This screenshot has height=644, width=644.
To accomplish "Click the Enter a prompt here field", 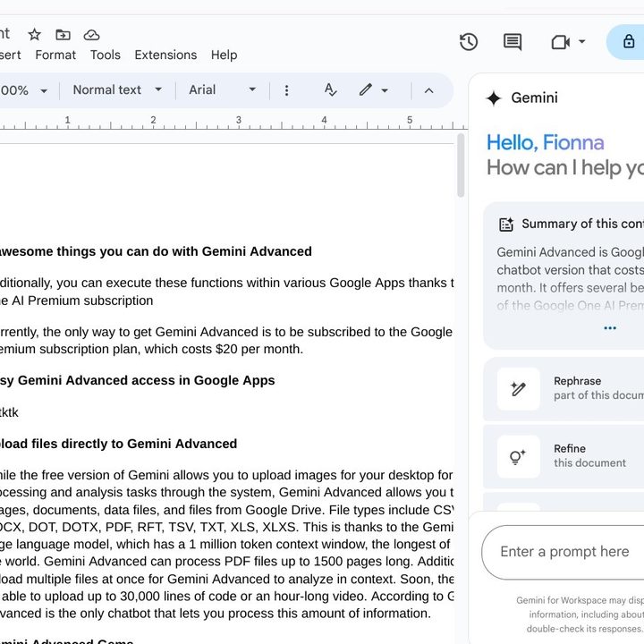I will [x=563, y=552].
